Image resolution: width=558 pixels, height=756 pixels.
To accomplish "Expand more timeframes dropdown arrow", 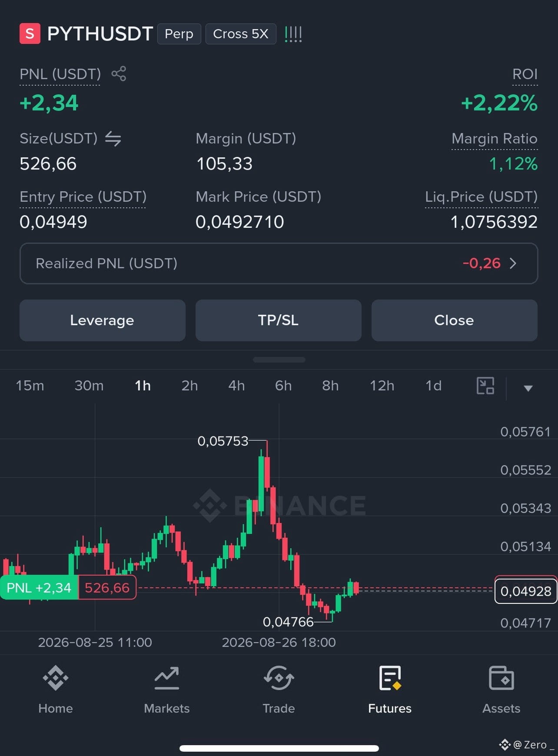I will 528,388.
